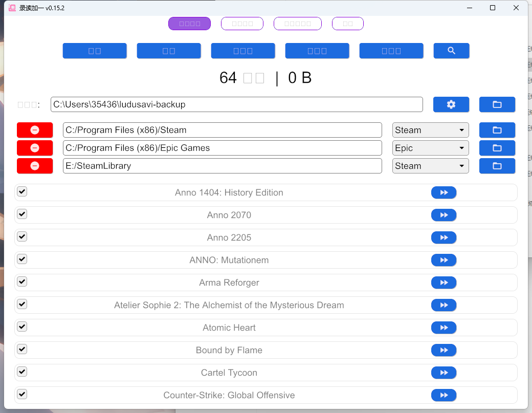Click the magnifier search button
Screen dimensions: 532x413
click(451, 51)
